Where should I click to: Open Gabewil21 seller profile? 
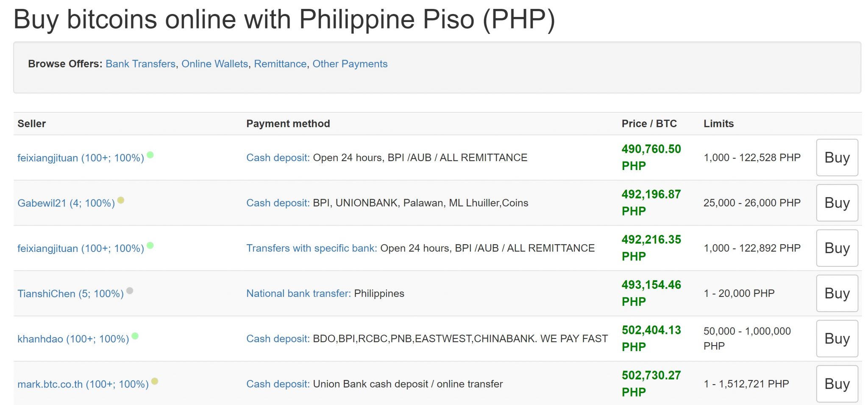66,203
